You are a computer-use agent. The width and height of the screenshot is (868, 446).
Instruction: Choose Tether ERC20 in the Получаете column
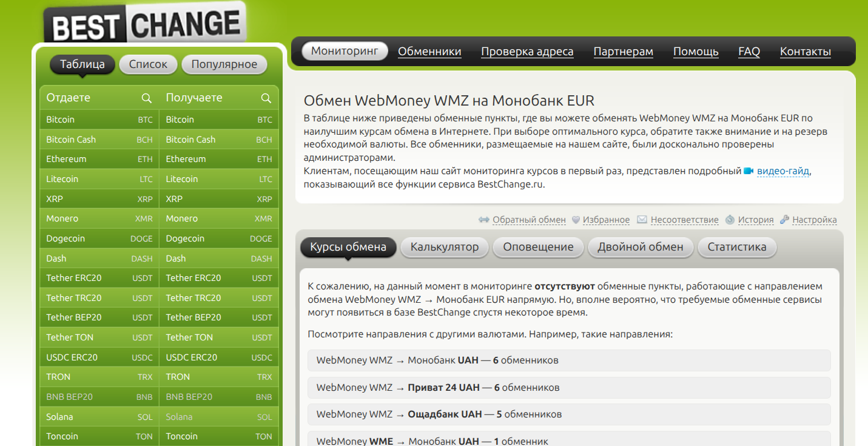point(219,278)
